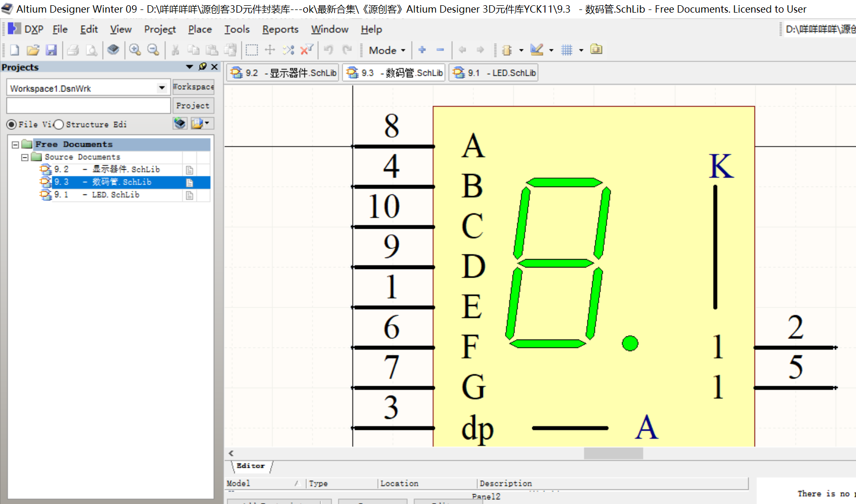Viewport: 856px width, 504px height.
Task: Click the horizontal scrollbar thumb under the editor
Action: 613,453
